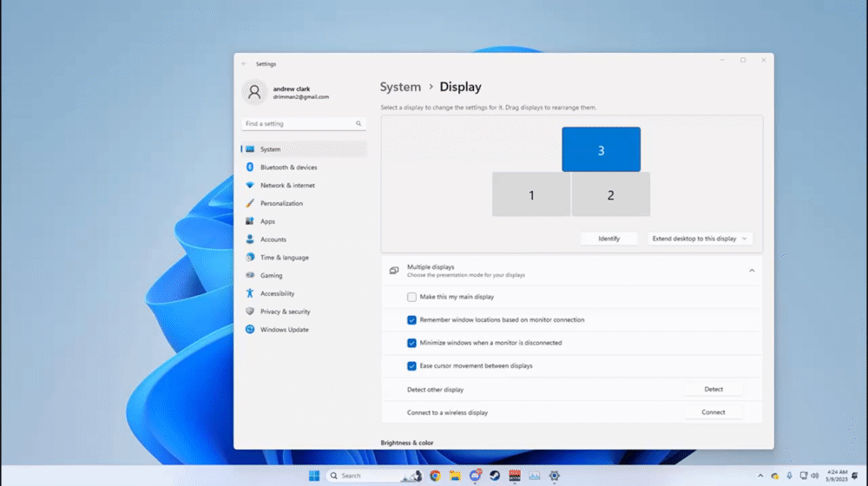The image size is (868, 486).
Task: Show hidden system tray icons
Action: pos(760,476)
